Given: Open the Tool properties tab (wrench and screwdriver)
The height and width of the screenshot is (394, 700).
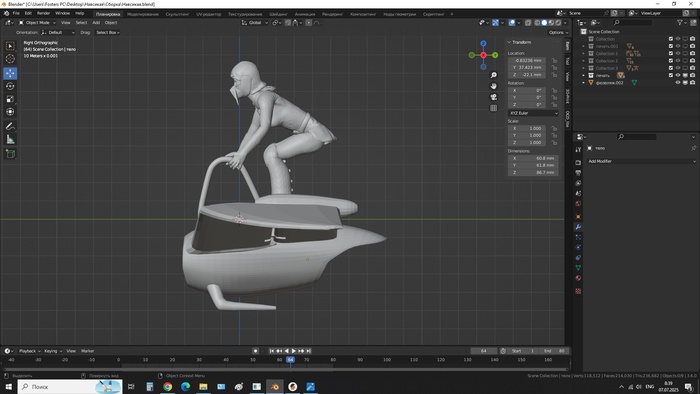Looking at the screenshot, I should pos(578,150).
